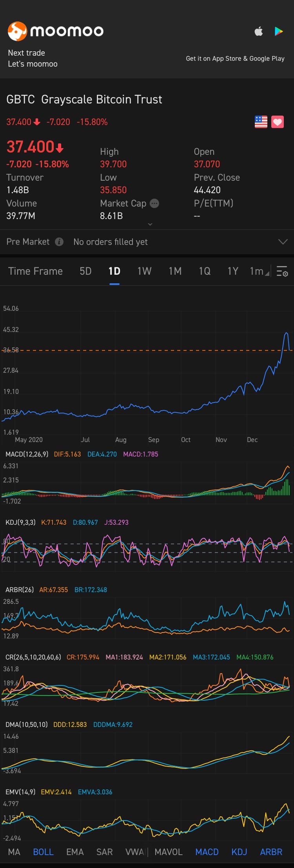Click the 'Get it on App Store & Google Play' link

(x=235, y=58)
